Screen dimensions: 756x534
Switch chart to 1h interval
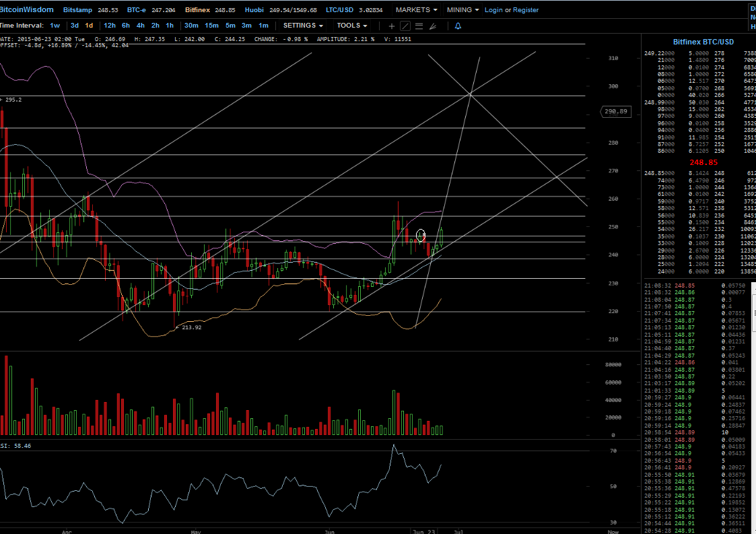pos(170,26)
